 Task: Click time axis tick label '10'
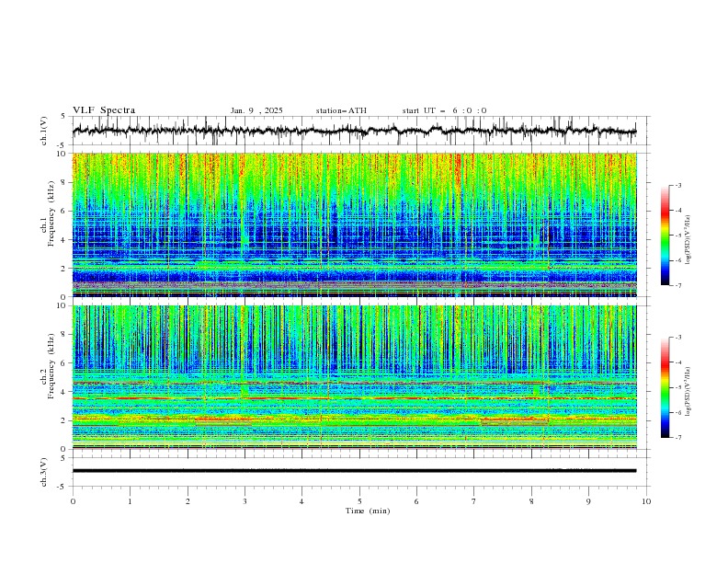646,501
